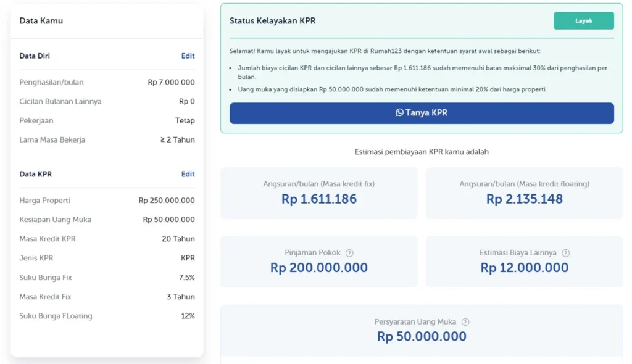Click the green Layak status badge
This screenshot has height=364, width=632.
583,20
